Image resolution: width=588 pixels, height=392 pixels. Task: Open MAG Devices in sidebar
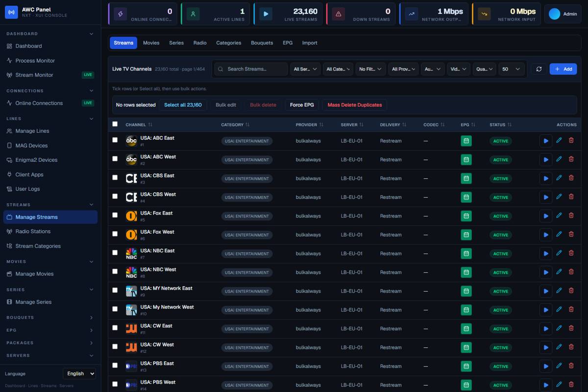[x=50, y=146]
